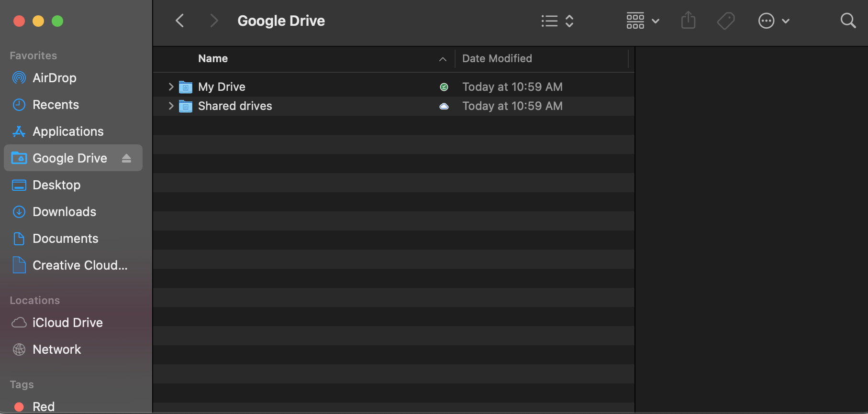Image resolution: width=868 pixels, height=414 pixels.
Task: Click the My Drive date modified cell
Action: click(x=512, y=87)
